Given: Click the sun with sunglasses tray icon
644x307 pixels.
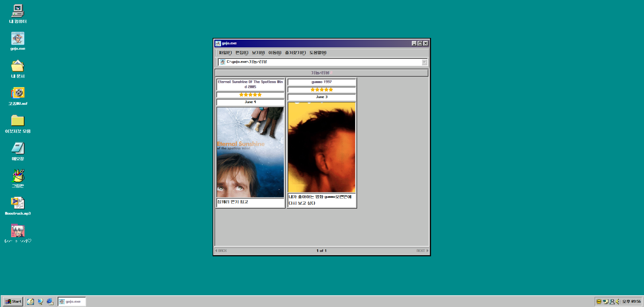Looking at the screenshot, I should pyautogui.click(x=599, y=302).
